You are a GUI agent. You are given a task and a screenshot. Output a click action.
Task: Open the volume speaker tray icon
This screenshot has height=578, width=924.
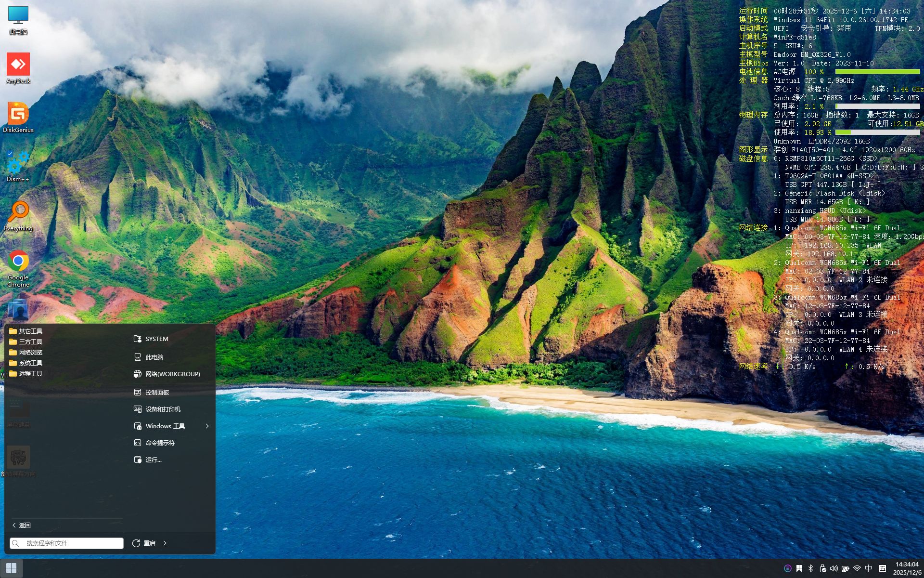[834, 568]
